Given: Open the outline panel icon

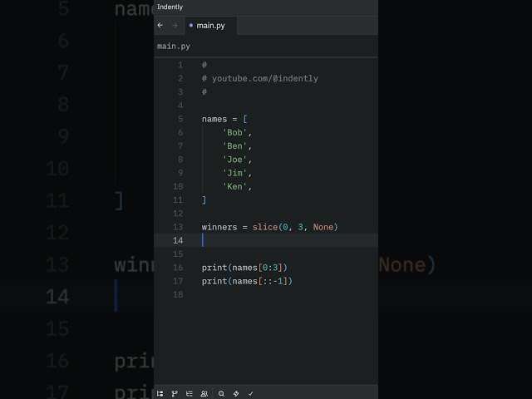Looking at the screenshot, I should (x=190, y=393).
